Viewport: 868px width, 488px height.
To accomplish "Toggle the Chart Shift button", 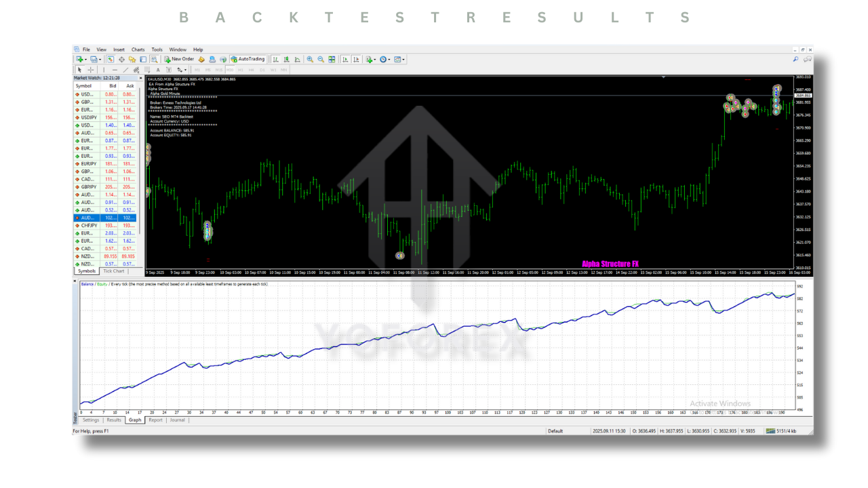I will click(355, 60).
